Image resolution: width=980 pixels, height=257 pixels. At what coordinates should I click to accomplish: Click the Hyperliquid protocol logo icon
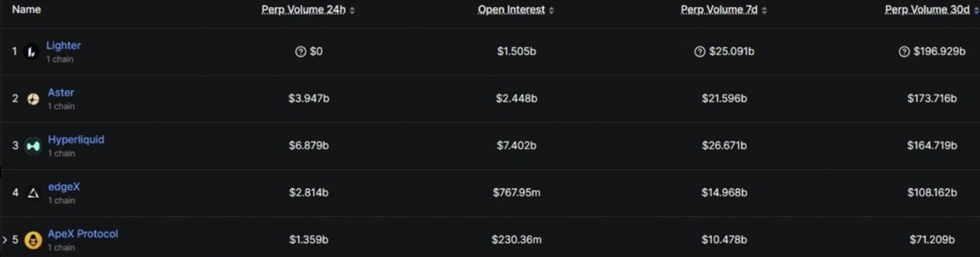click(33, 146)
